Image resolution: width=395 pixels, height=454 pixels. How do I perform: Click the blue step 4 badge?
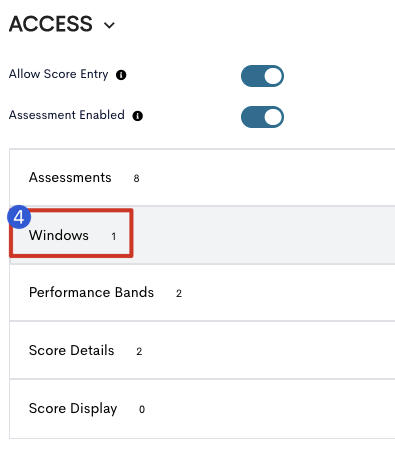click(19, 217)
